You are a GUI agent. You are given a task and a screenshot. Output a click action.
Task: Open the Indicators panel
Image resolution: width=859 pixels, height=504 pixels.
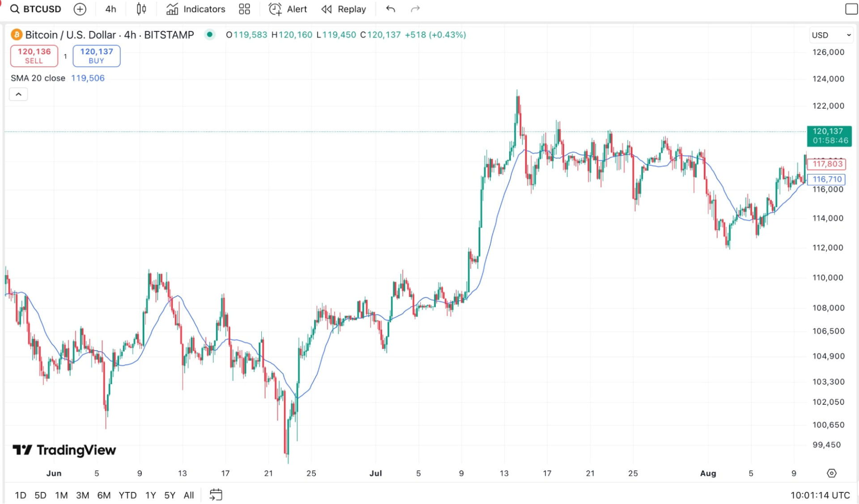(195, 9)
